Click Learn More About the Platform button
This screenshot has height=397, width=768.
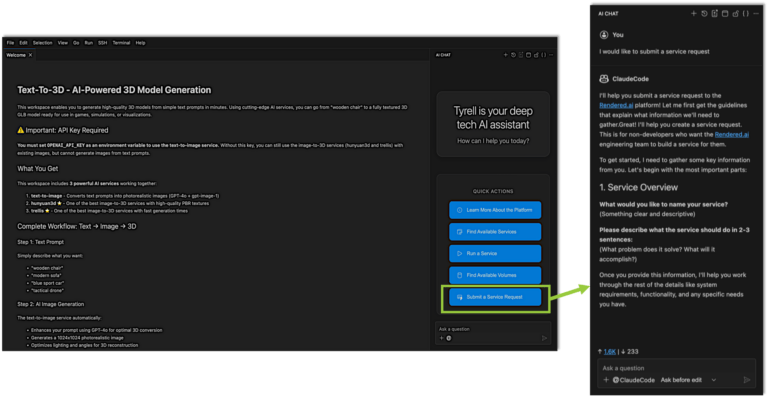pos(495,210)
